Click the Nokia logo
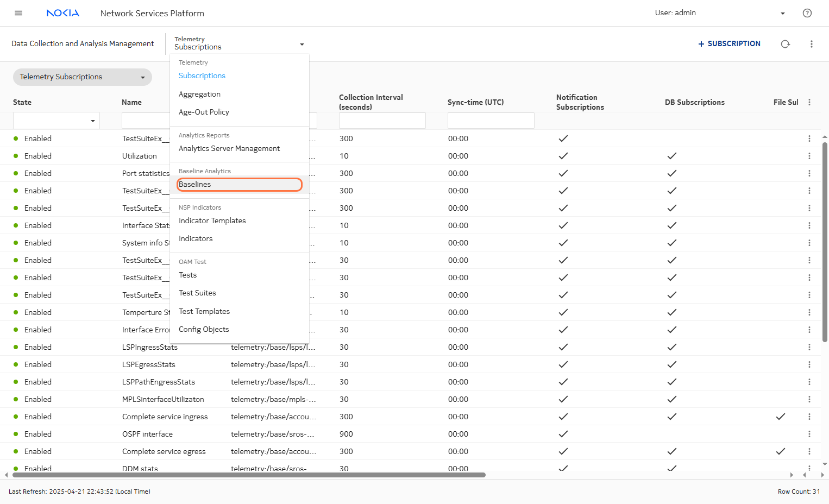Screen dimensions: 829x504 click(63, 13)
